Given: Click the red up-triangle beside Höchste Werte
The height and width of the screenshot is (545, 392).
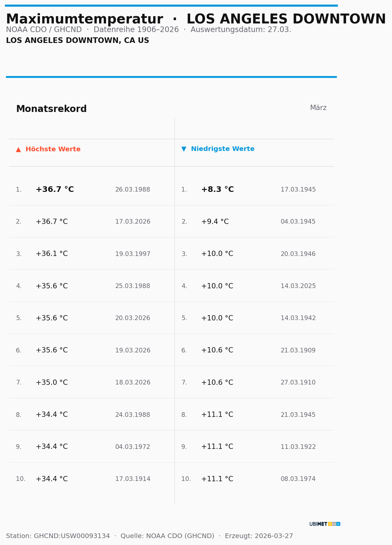Looking at the screenshot, I should click(x=18, y=150).
